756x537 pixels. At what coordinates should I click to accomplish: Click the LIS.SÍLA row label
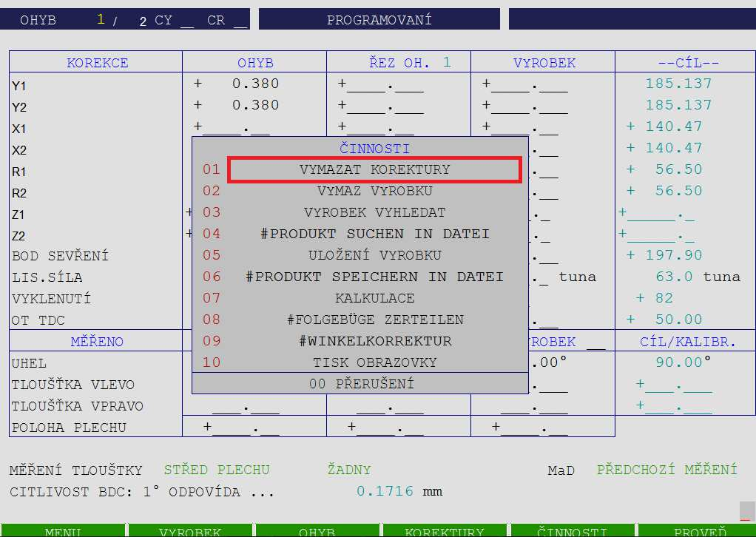[x=47, y=277]
